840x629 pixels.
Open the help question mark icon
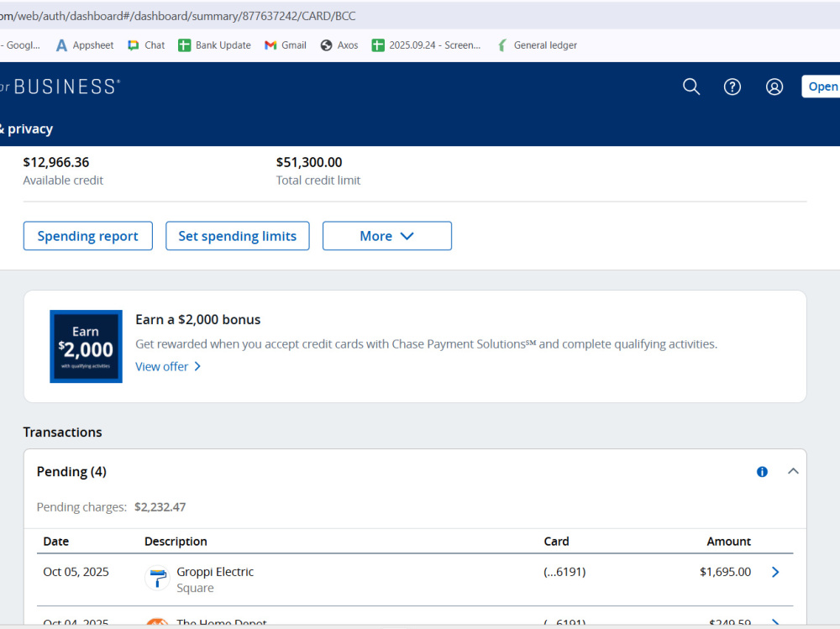[732, 86]
